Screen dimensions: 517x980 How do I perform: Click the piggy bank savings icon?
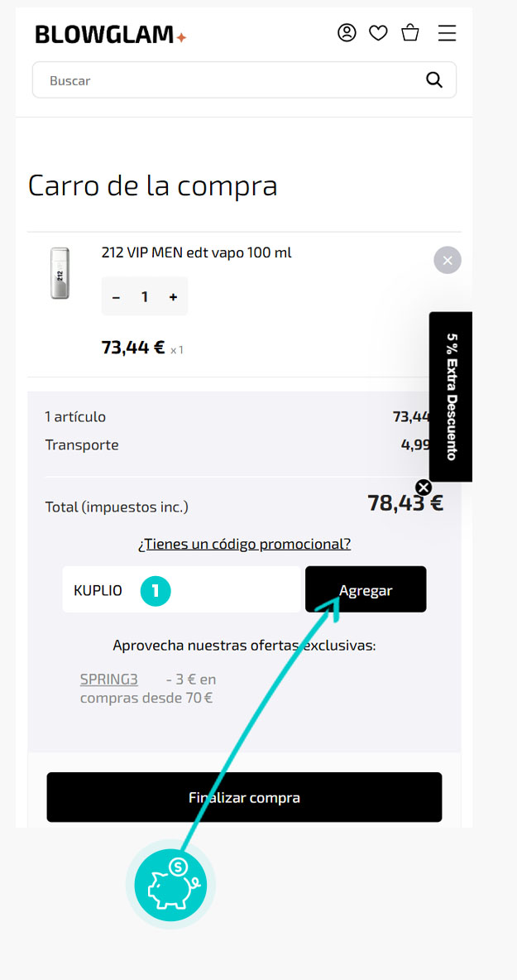tap(170, 886)
